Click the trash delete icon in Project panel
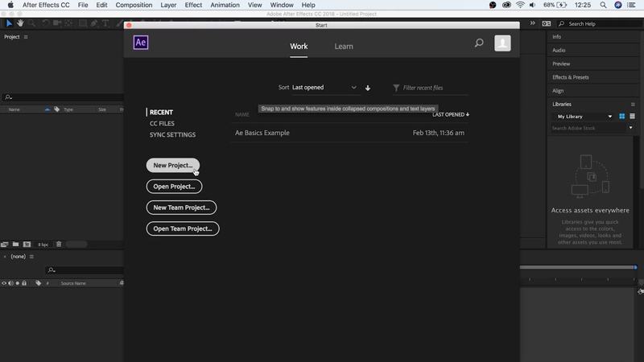Viewport: 644px width, 362px height. point(59,245)
